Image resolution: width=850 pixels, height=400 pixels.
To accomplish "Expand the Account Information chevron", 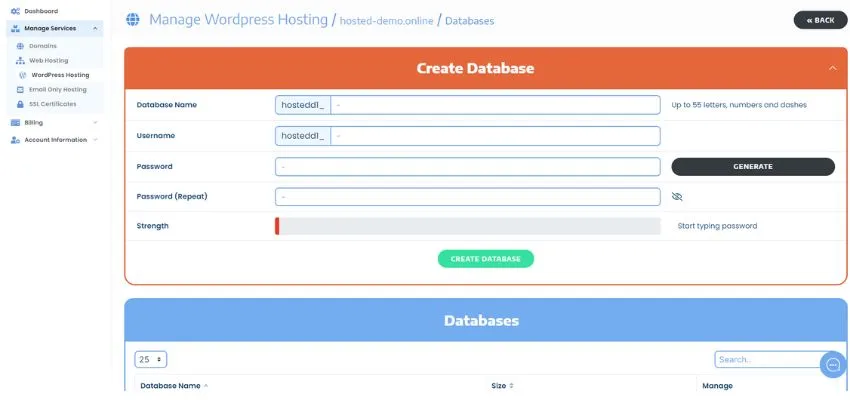I will (x=95, y=140).
